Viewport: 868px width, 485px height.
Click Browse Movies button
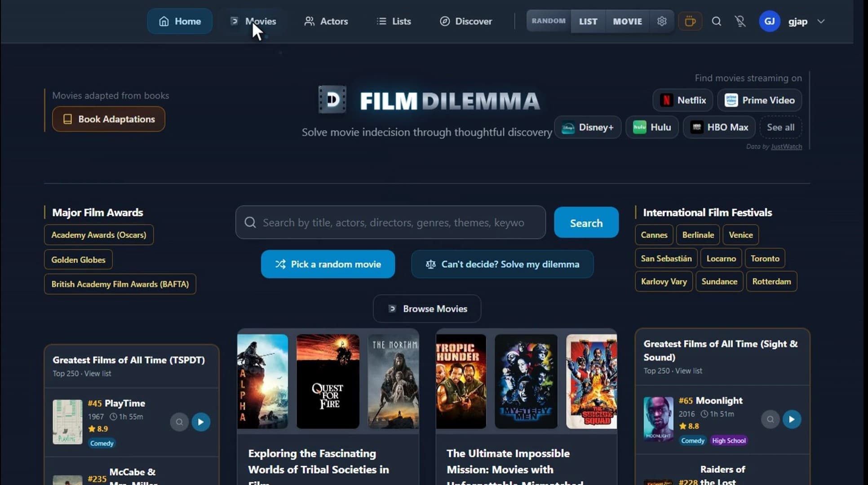[427, 309]
